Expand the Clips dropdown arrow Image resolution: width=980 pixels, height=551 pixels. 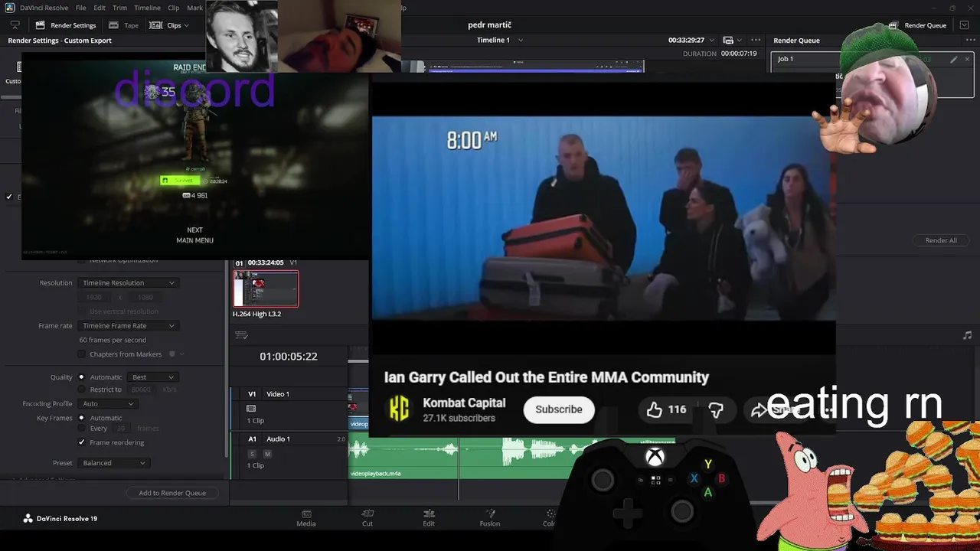[x=187, y=25]
